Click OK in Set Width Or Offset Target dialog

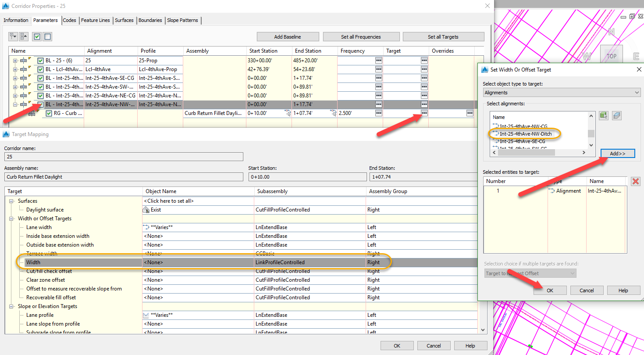[550, 290]
